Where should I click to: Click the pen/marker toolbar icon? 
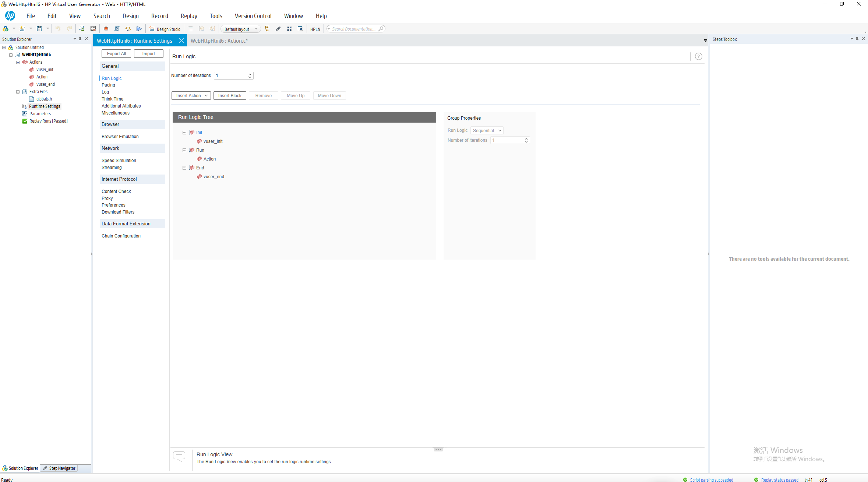(278, 29)
